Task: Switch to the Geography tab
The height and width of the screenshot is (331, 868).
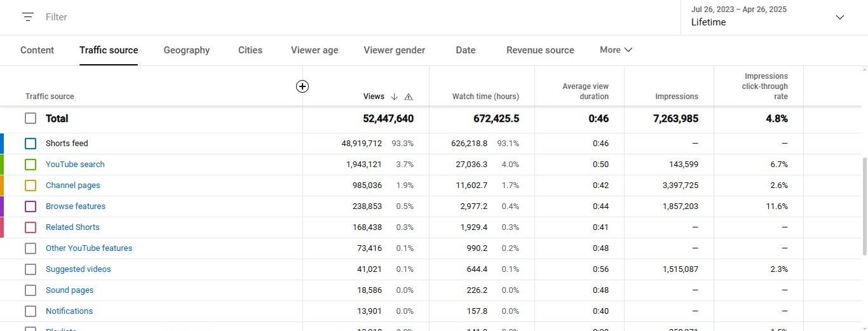Action: click(x=186, y=50)
